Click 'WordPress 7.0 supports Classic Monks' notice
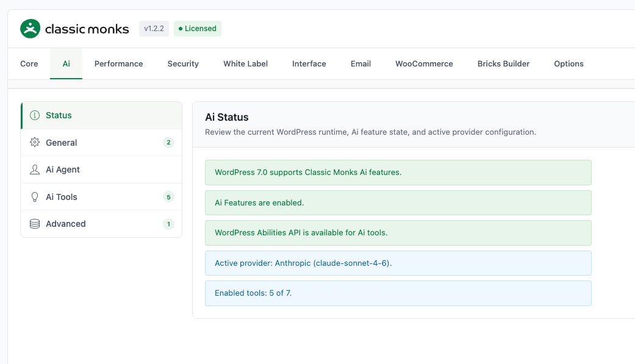635x364 pixels. [398, 173]
